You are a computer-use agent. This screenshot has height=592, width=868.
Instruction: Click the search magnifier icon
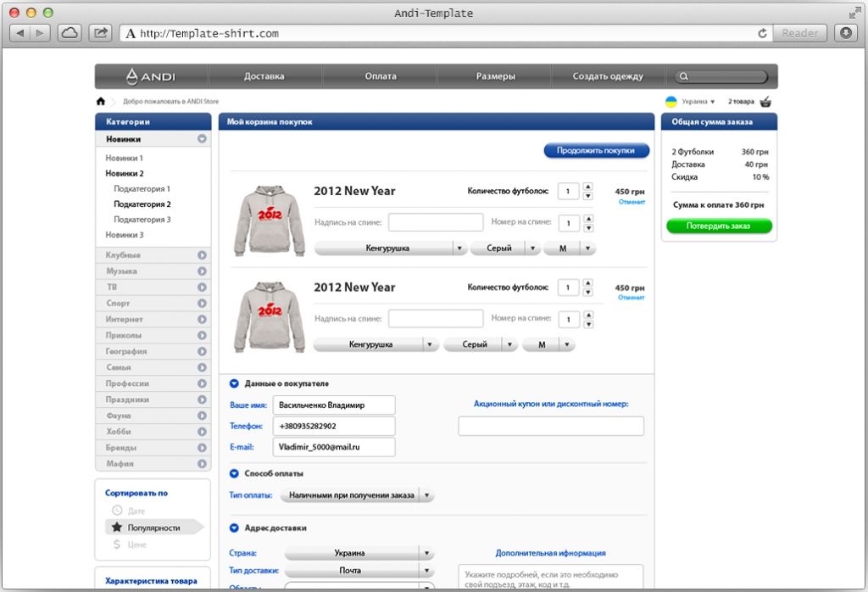(x=684, y=76)
